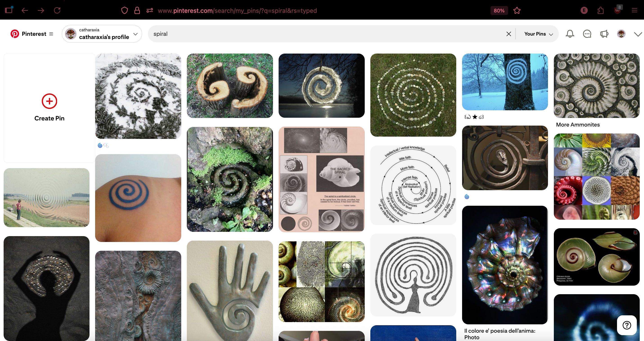Clear the spiral search text with X
Viewport: 644px width, 341px height.
tap(508, 34)
